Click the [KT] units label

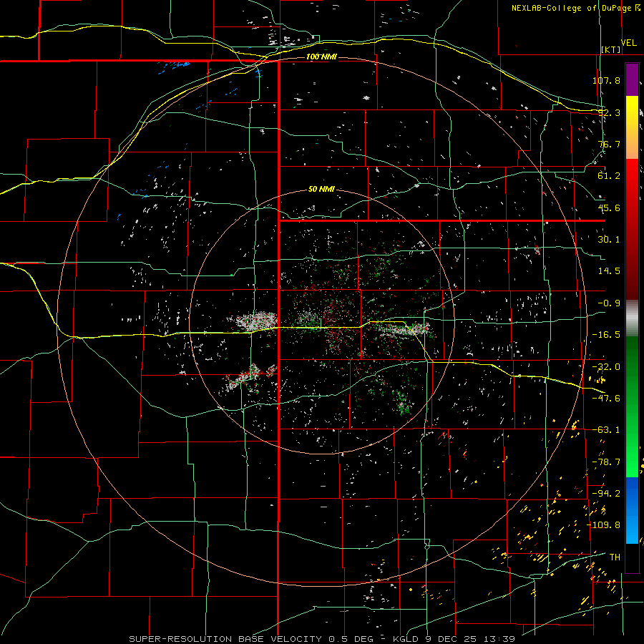point(611,49)
